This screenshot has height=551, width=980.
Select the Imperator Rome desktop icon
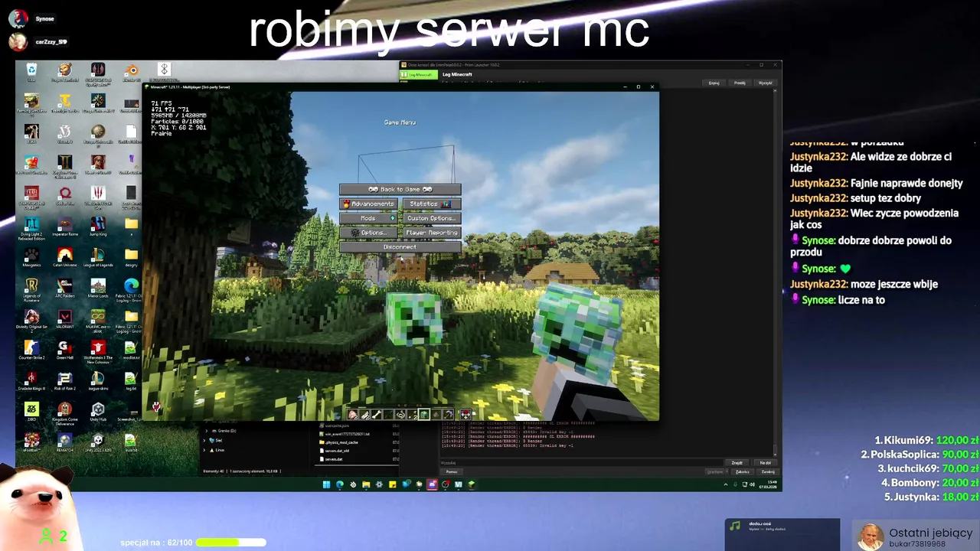[64, 227]
